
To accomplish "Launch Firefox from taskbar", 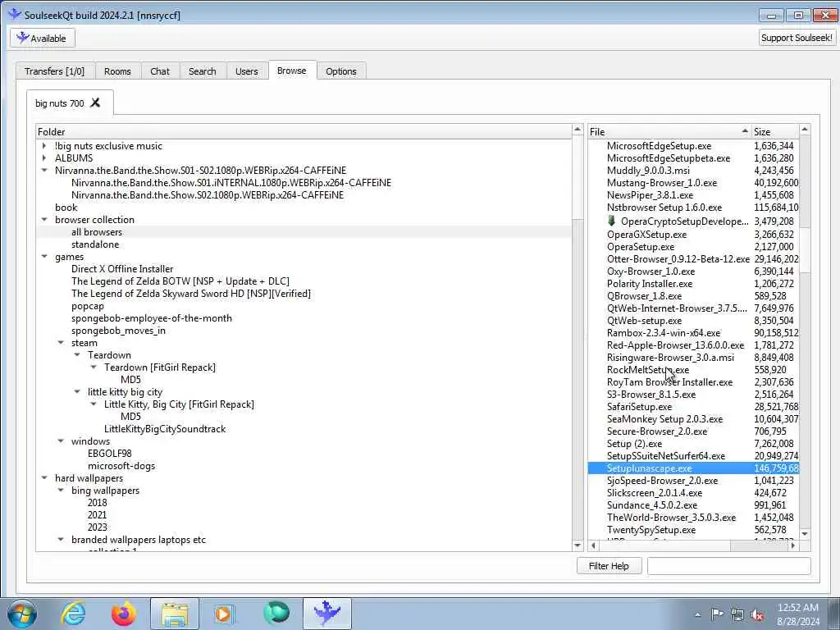I will 124,614.
